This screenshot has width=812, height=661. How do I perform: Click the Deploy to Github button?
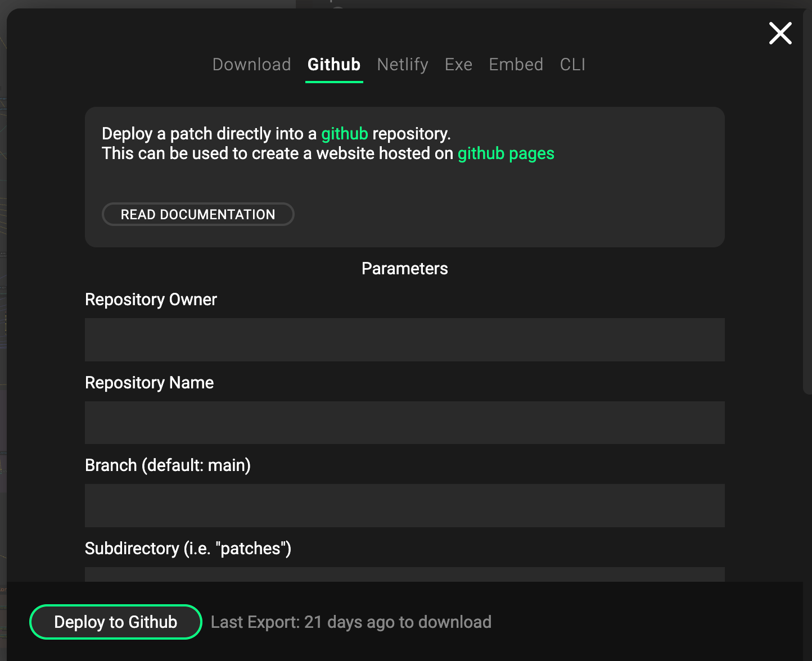coord(116,622)
